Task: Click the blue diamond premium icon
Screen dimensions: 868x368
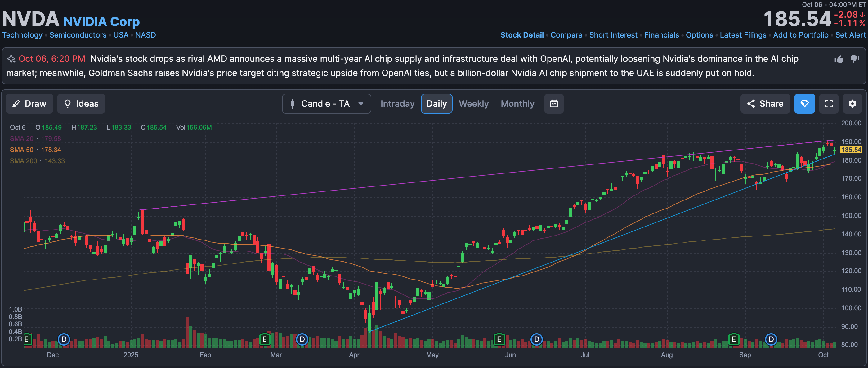Action: 804,103
